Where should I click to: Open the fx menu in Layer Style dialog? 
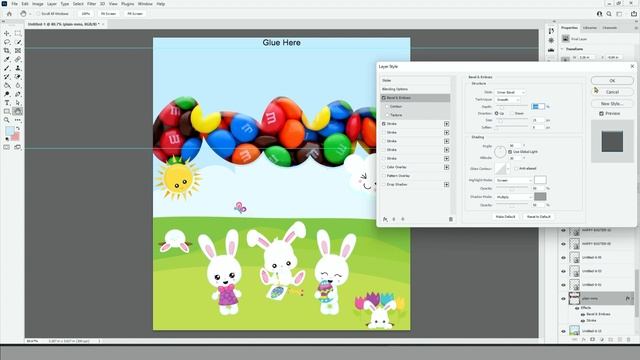(x=385, y=219)
